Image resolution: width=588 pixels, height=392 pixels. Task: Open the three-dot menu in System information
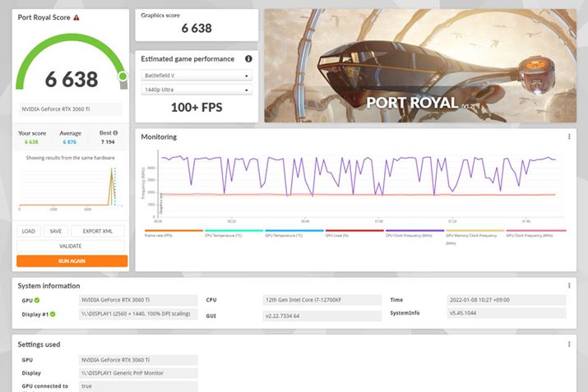click(x=569, y=285)
